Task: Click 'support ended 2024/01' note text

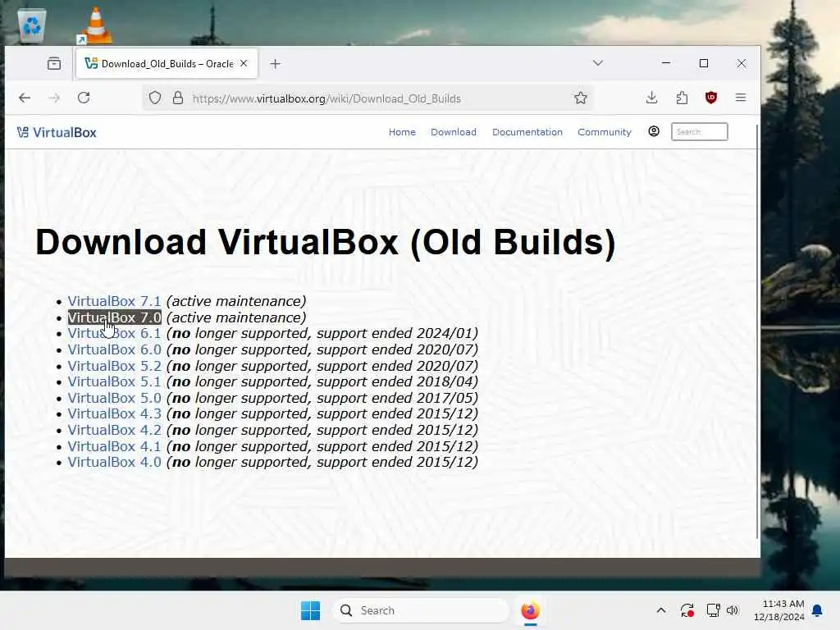Action: [x=395, y=333]
